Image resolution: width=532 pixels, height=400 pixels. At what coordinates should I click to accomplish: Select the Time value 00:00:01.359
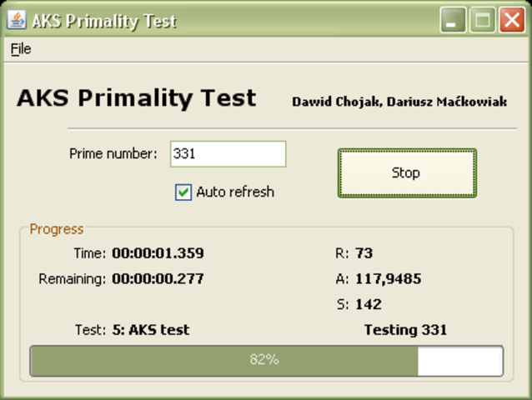point(158,253)
